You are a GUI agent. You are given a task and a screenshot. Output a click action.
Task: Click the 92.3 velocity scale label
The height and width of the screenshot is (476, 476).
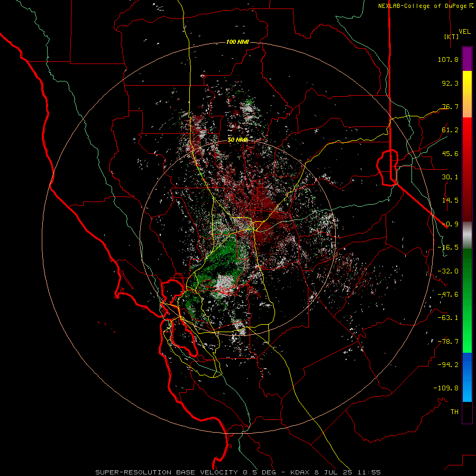click(x=450, y=83)
